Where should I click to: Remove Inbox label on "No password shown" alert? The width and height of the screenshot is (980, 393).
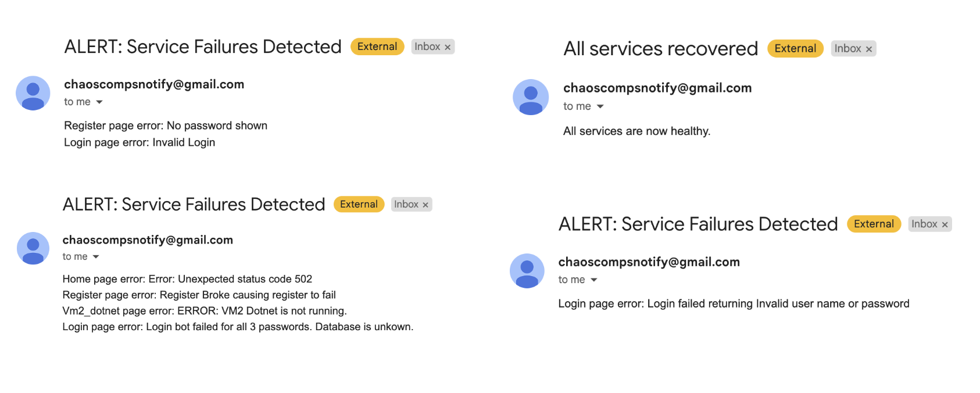click(x=448, y=48)
